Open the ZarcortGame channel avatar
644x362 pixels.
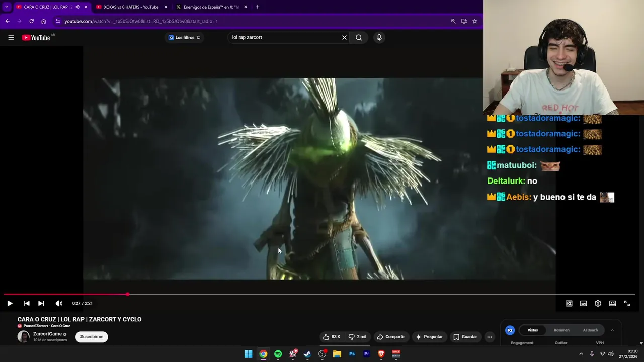point(24,337)
